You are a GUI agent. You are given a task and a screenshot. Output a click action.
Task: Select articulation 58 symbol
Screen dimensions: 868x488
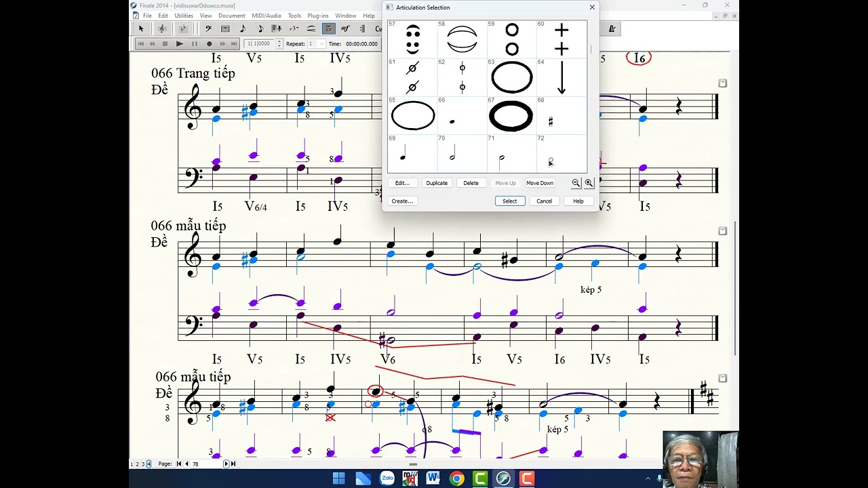(462, 39)
